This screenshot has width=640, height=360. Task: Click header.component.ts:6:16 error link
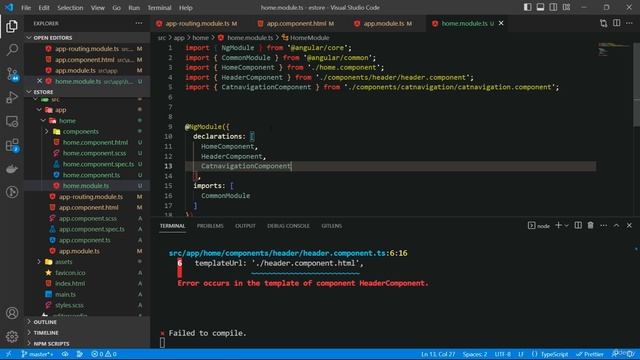click(x=288, y=253)
